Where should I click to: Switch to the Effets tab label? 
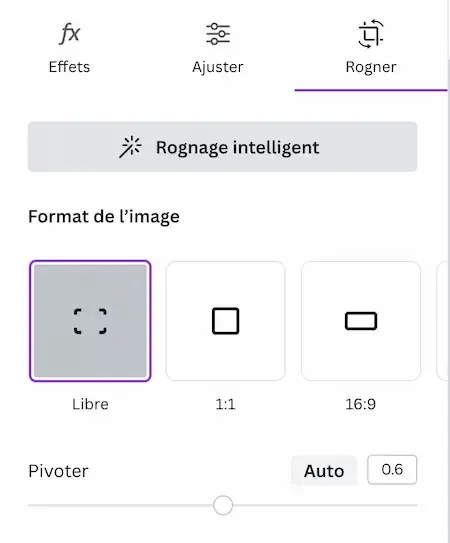pyautogui.click(x=69, y=67)
